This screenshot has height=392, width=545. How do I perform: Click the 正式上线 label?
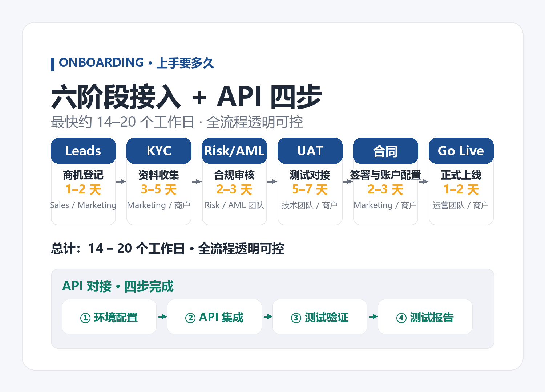tap(461, 175)
